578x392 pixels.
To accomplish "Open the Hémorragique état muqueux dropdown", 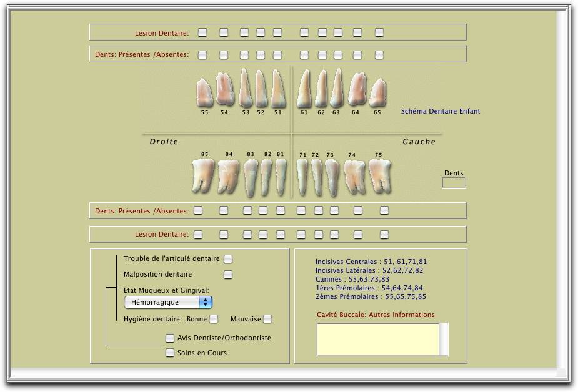I will point(169,302).
